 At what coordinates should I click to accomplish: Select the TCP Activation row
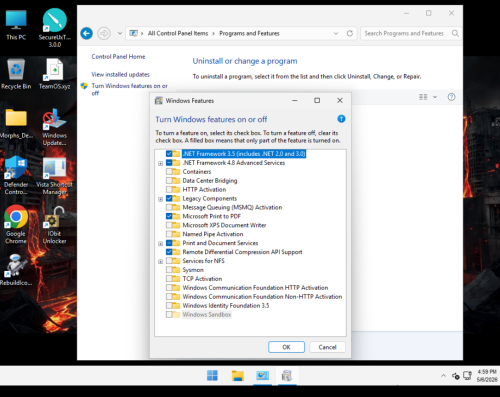[x=202, y=279]
